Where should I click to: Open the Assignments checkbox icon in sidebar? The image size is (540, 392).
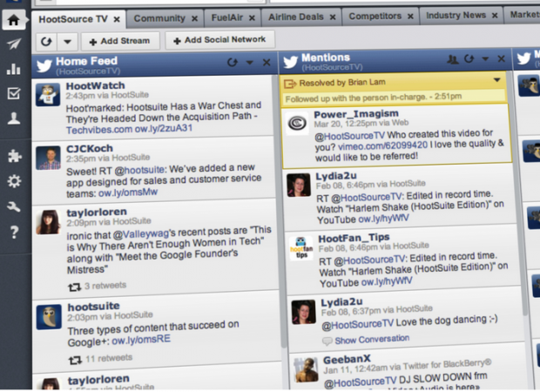[x=14, y=93]
